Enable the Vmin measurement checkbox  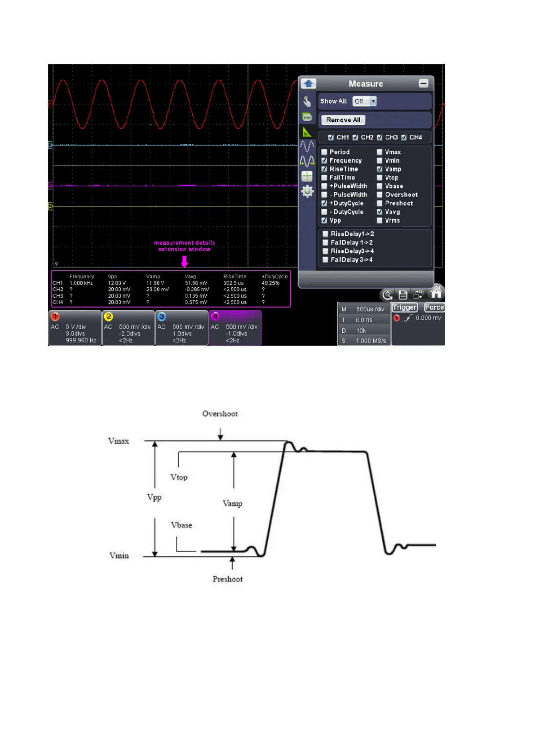[380, 161]
